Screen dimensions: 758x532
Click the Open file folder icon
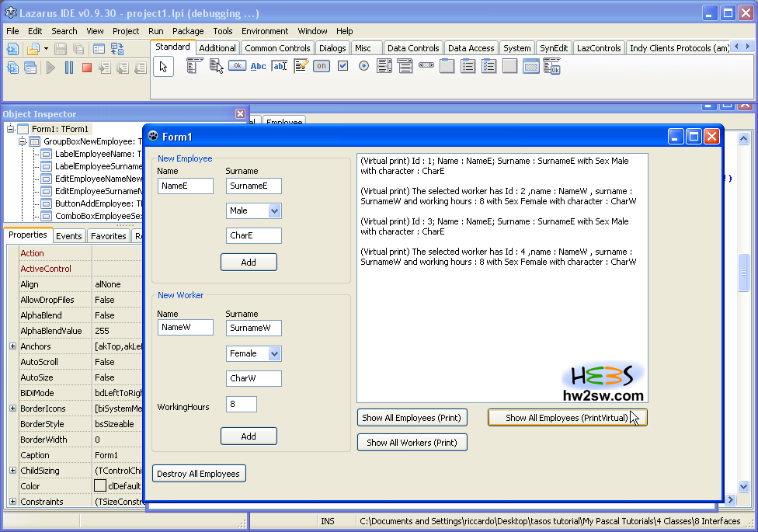(33, 49)
